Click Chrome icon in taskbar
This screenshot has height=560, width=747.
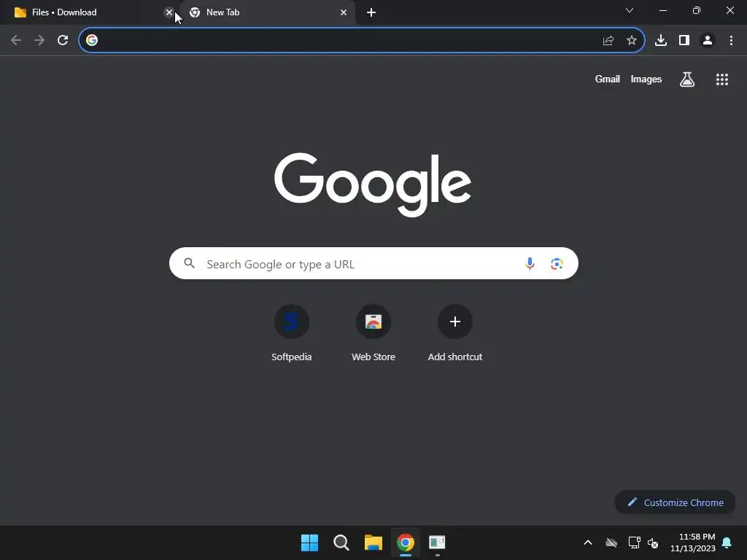point(406,542)
